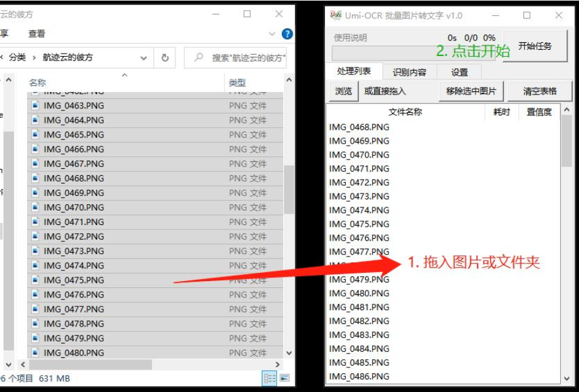Sort files by the 名称 column header

(x=38, y=83)
